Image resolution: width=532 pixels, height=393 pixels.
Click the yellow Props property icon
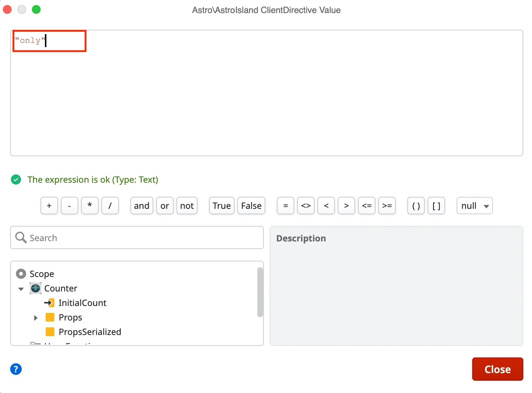pos(50,317)
